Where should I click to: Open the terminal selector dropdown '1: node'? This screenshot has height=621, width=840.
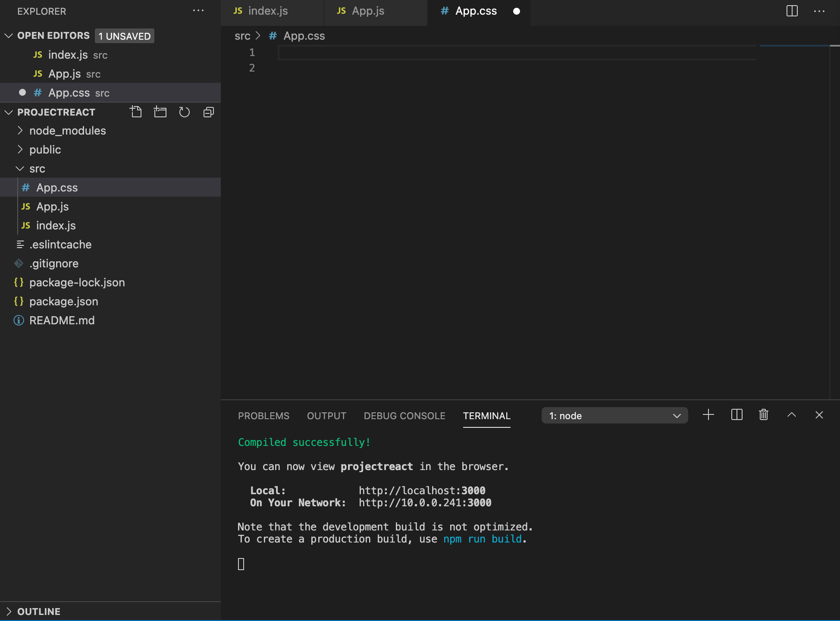pyautogui.click(x=614, y=416)
